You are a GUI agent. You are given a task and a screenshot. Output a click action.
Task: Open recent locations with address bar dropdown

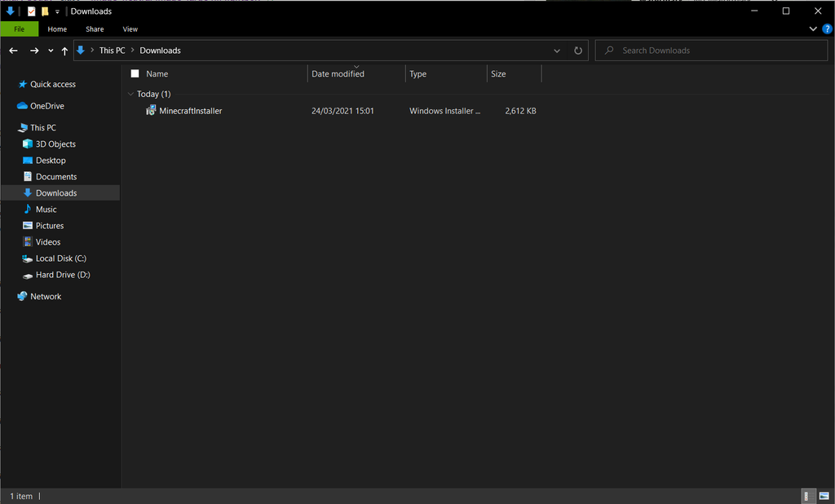(x=557, y=50)
